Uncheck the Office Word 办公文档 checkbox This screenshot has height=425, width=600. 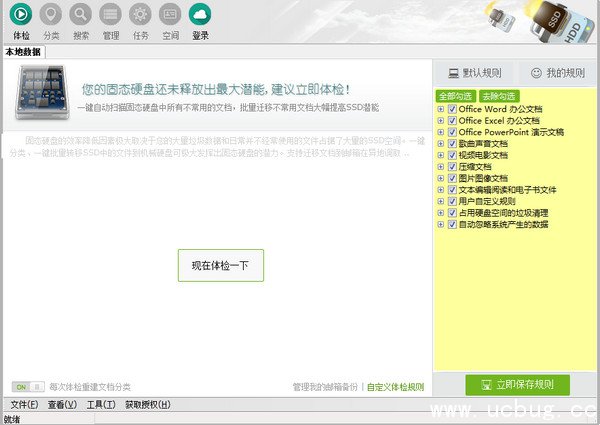coord(452,108)
